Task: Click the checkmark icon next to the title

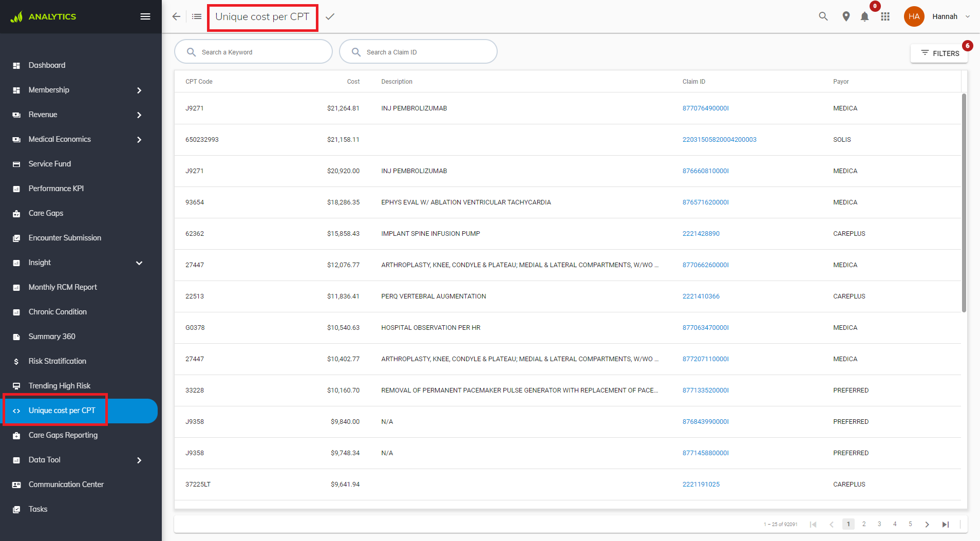Action: pos(330,16)
